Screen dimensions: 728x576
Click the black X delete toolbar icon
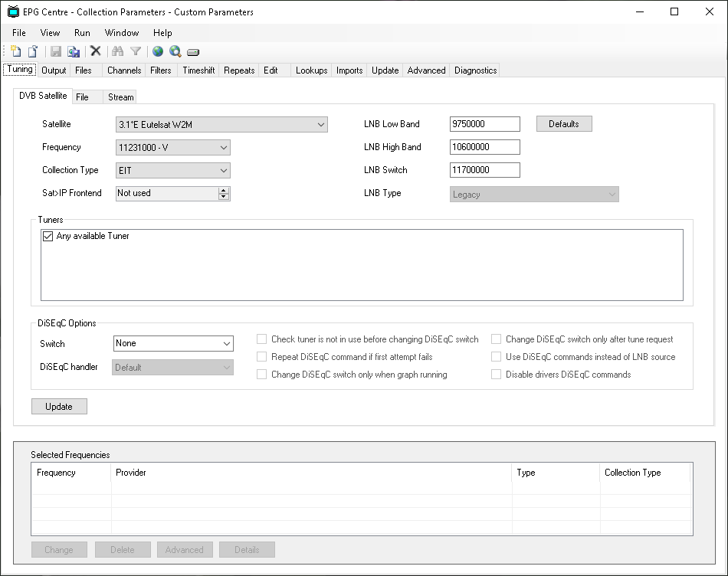coord(96,51)
